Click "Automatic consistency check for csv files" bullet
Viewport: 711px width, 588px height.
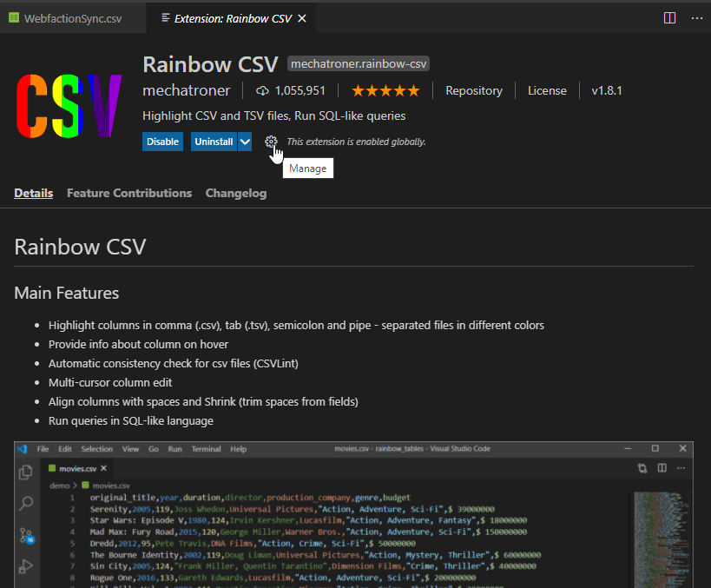(x=174, y=363)
